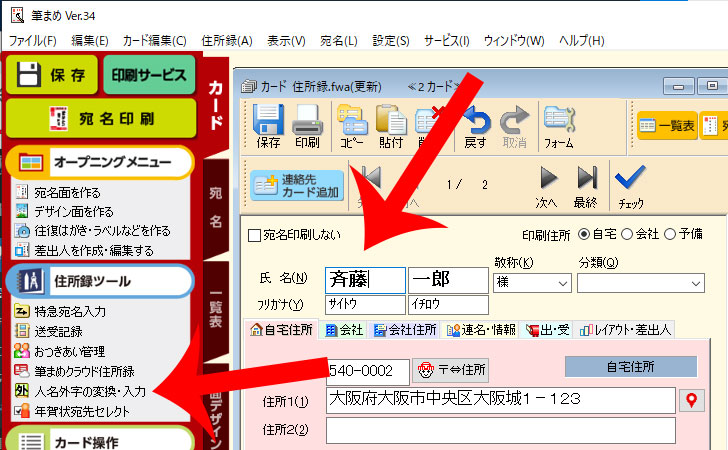Screen dimensions: 728x450
Task: Open the 住所録(A) menu
Action: (227, 41)
